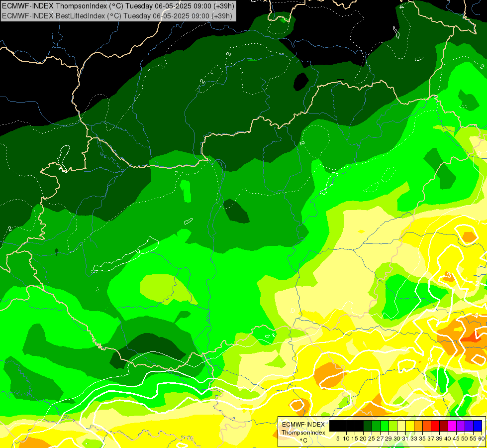Click legend tick value 35
487x448 pixels.
pyautogui.click(x=423, y=439)
